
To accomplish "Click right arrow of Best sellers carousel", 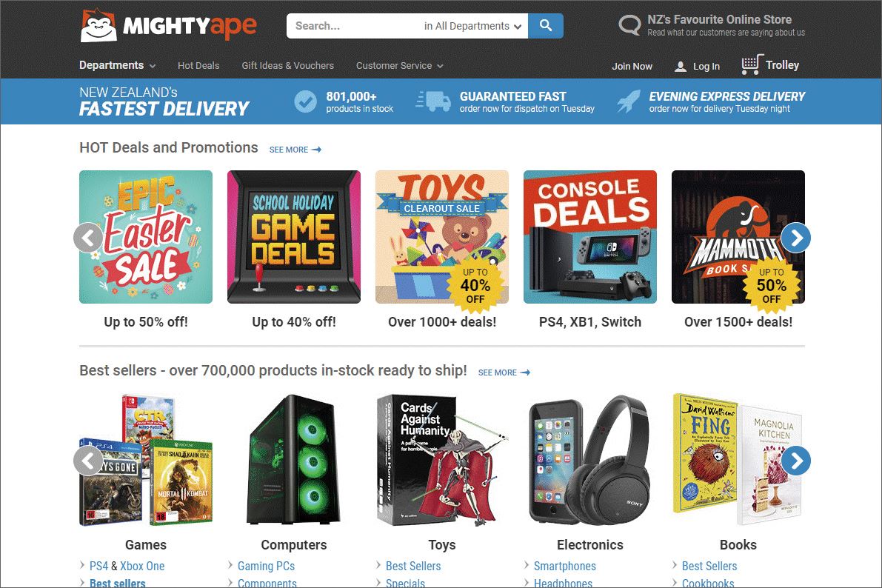I will coord(796,461).
